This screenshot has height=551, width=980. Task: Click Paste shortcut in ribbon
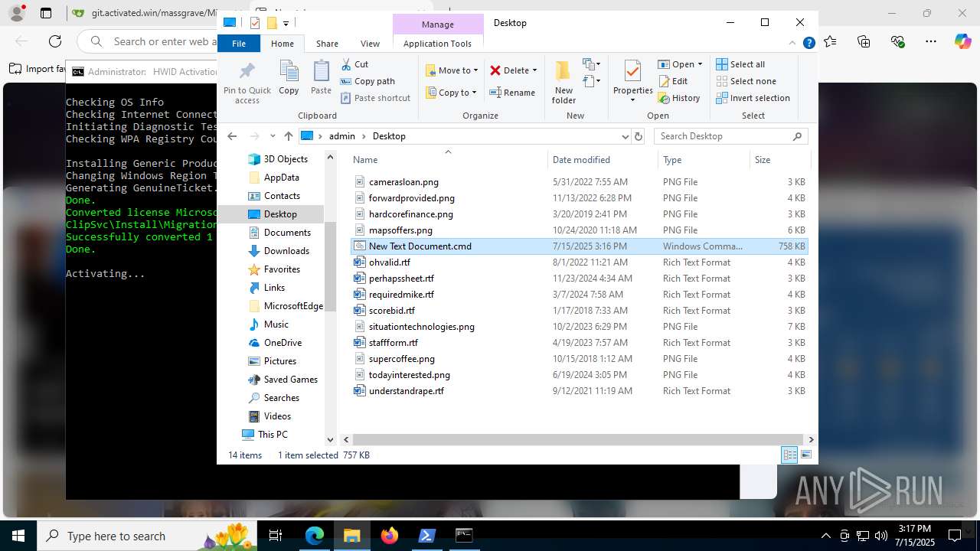click(375, 98)
